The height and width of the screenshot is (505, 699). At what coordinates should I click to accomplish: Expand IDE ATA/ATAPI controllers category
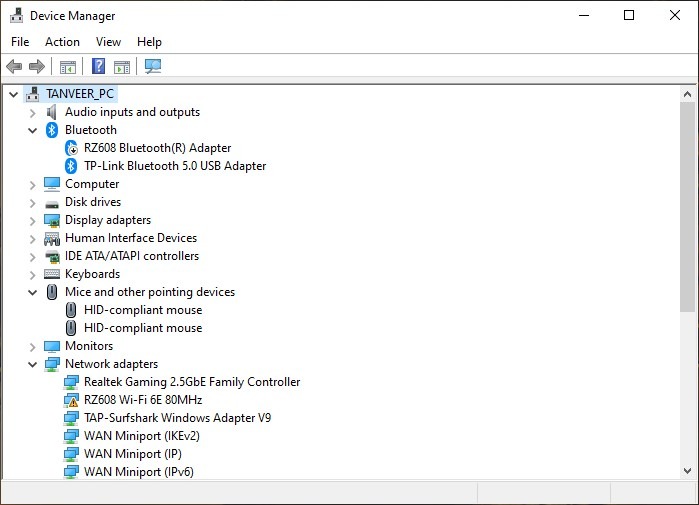click(x=33, y=257)
